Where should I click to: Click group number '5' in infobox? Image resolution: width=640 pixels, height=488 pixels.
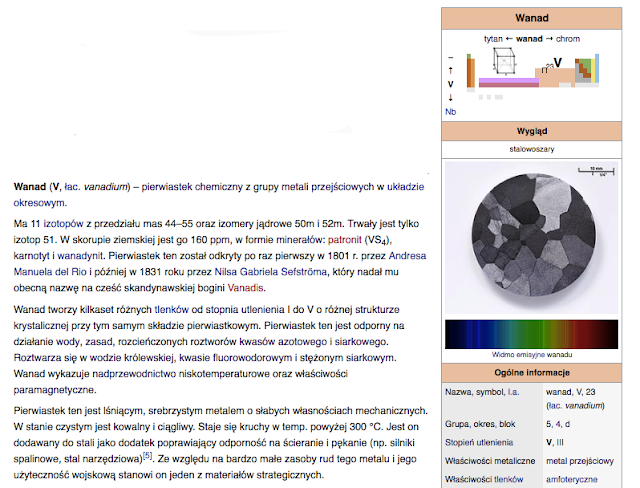click(549, 424)
